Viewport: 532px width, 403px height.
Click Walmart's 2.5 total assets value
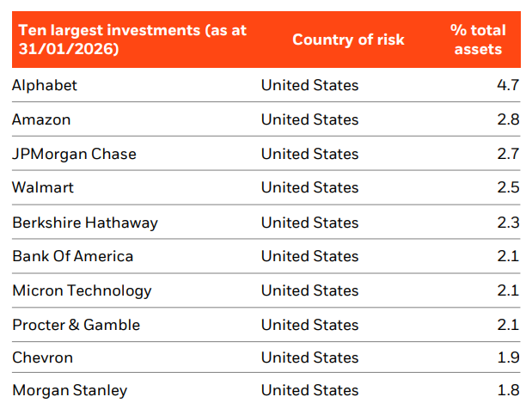pyautogui.click(x=509, y=187)
